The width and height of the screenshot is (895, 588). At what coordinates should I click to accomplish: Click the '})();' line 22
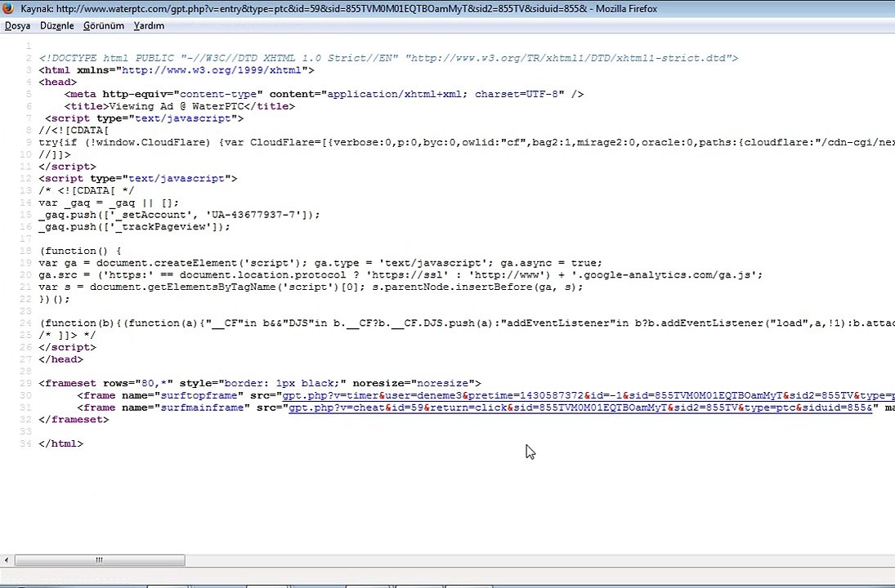[54, 299]
